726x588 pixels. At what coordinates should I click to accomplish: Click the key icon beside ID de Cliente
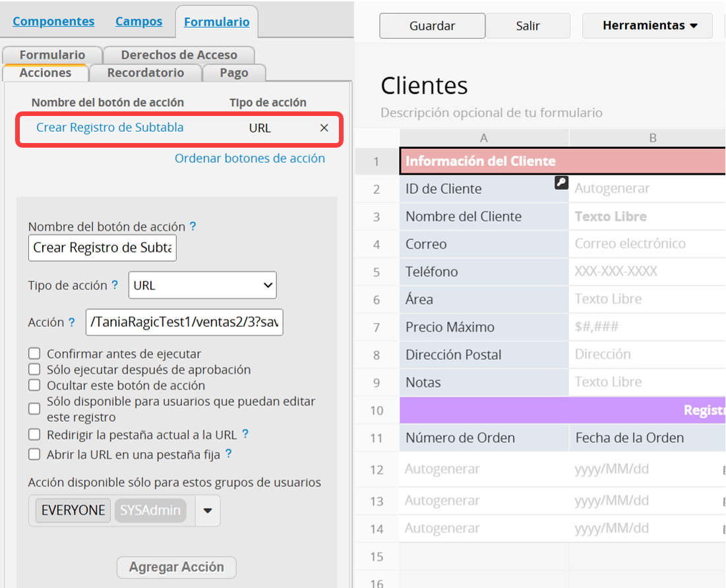(561, 183)
